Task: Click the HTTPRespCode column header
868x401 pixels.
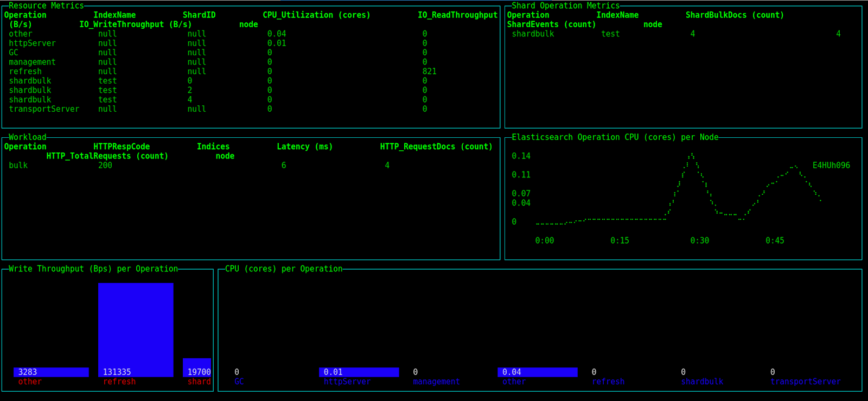Action: click(122, 147)
